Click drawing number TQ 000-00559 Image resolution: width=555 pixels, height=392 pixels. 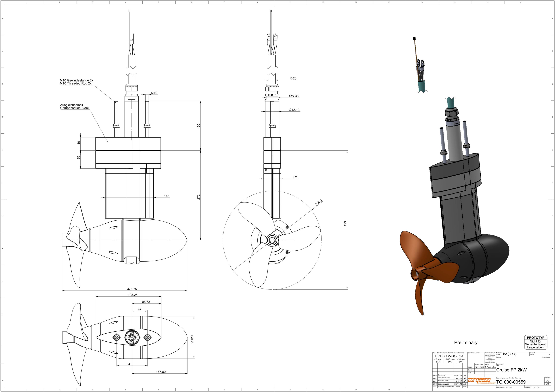tap(511, 382)
